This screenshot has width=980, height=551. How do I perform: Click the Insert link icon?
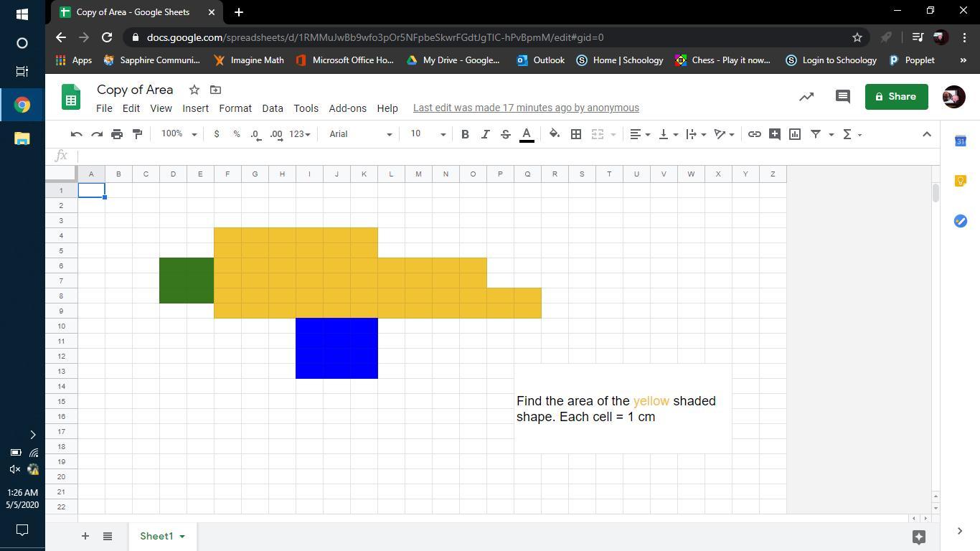click(754, 134)
